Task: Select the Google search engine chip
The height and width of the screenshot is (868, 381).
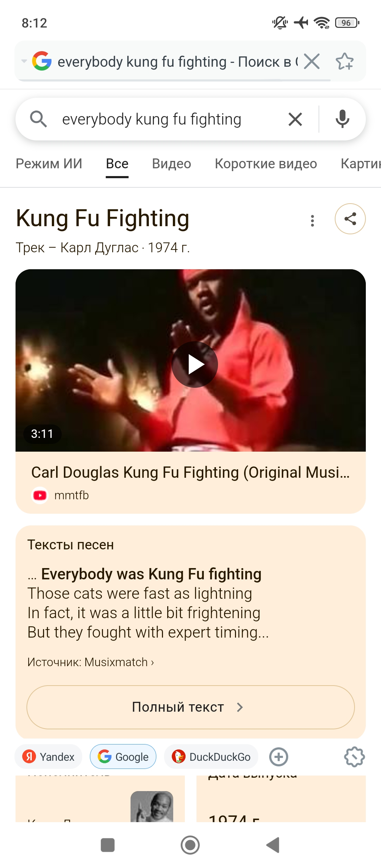Action: 123,757
